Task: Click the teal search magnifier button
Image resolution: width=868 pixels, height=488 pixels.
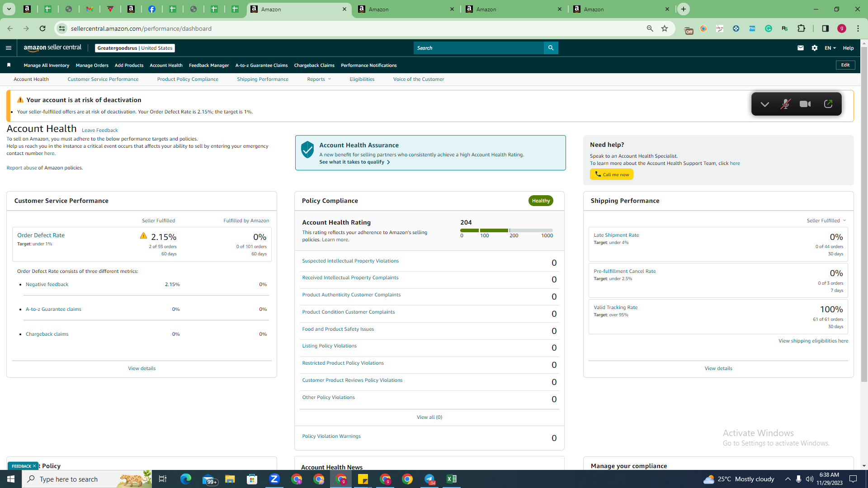Action: tap(551, 48)
